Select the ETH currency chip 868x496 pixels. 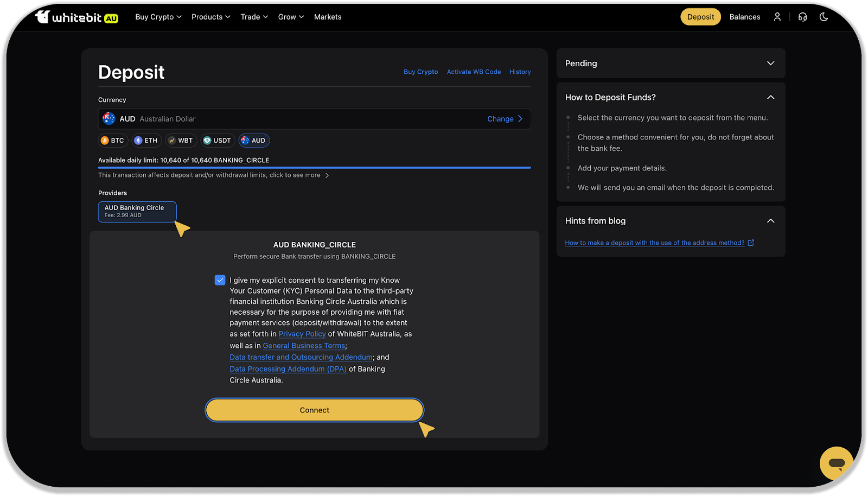[x=146, y=141]
